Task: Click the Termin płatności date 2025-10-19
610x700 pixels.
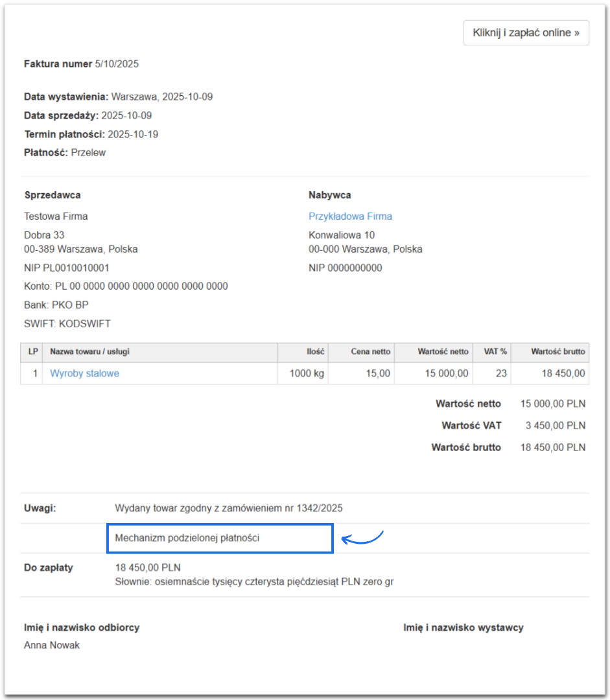Action: 133,135
